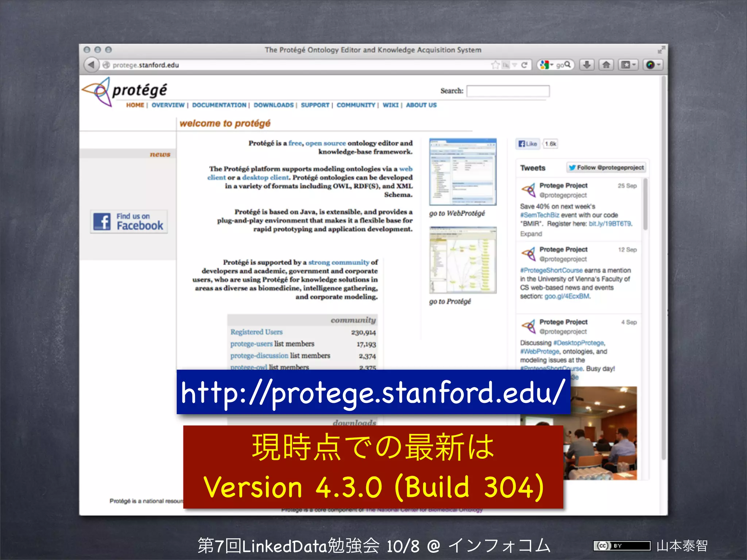Click the downloads arrow toolbar button
Screen dimensions: 747x560
pos(587,65)
